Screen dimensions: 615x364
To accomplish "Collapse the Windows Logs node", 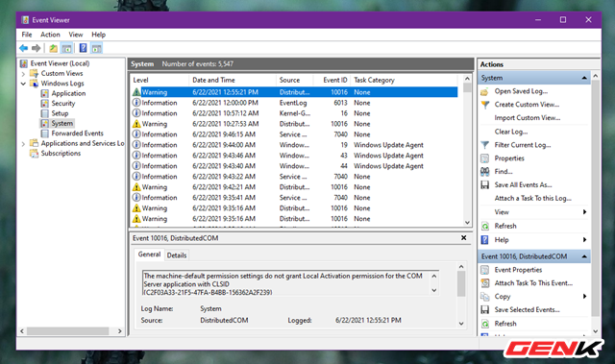I will point(23,84).
